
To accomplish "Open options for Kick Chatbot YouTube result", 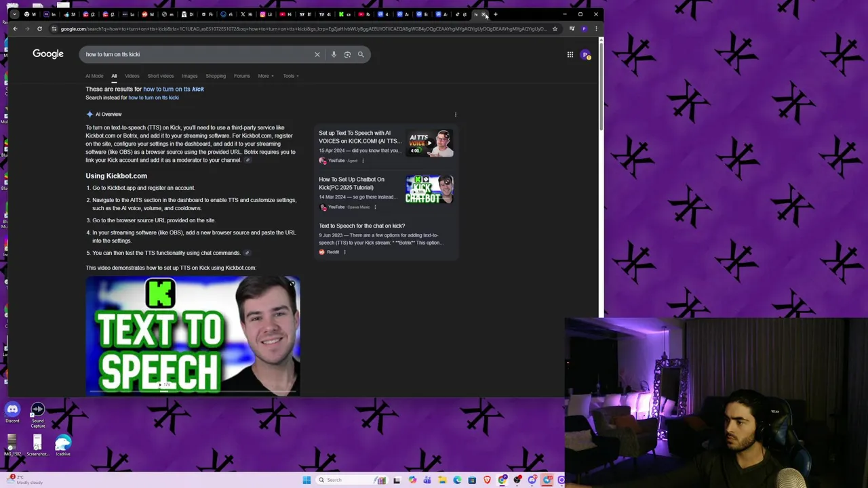I will point(375,207).
